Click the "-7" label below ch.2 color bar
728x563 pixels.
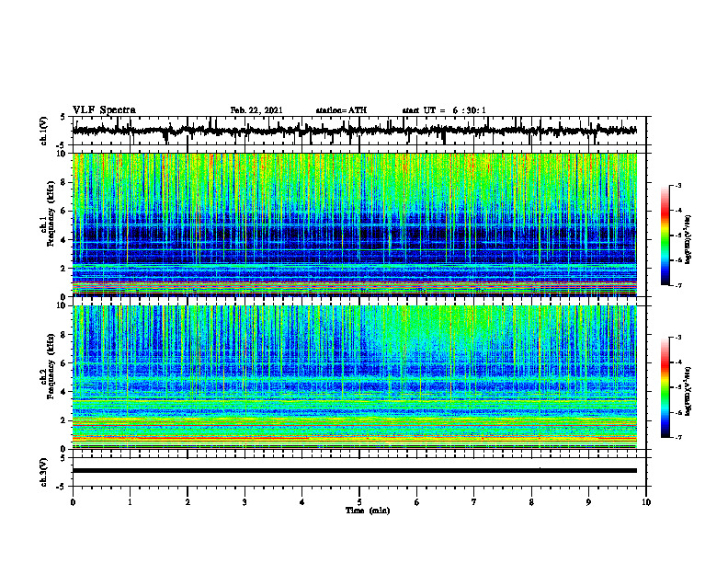[678, 437]
